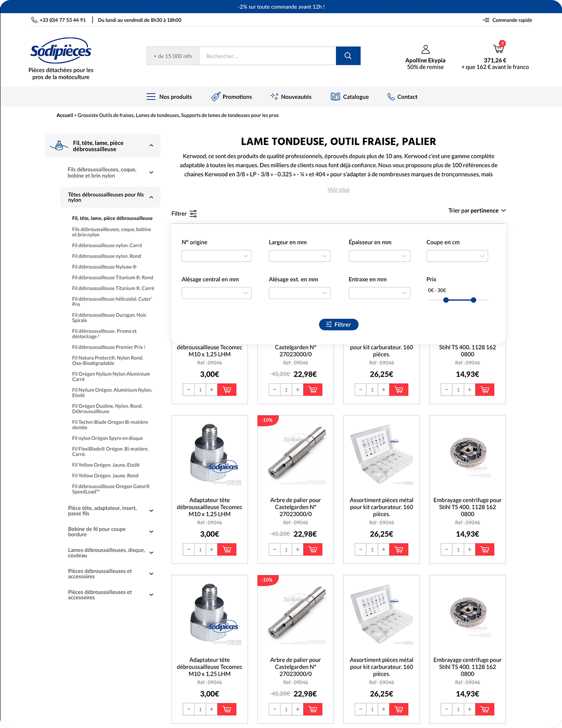Click the Sodipièces logo
Image resolution: width=562 pixels, height=728 pixels.
(x=61, y=50)
